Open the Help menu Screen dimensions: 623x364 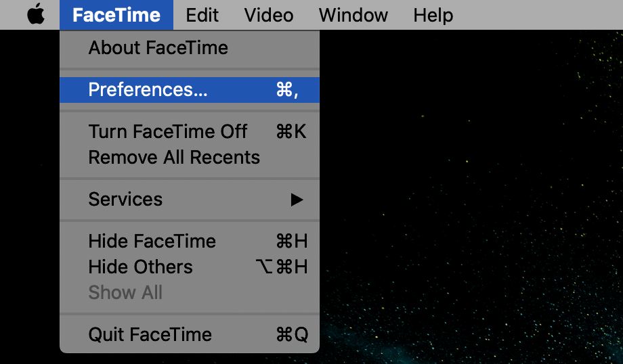click(x=433, y=15)
